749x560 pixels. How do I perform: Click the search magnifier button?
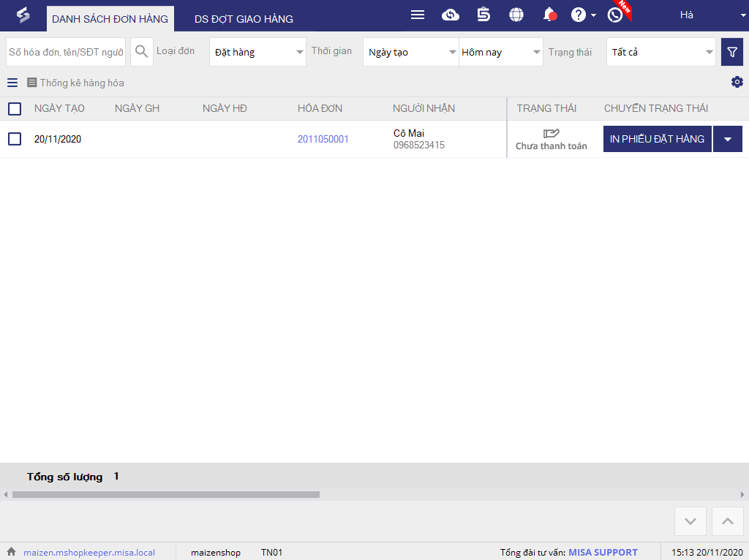point(141,52)
